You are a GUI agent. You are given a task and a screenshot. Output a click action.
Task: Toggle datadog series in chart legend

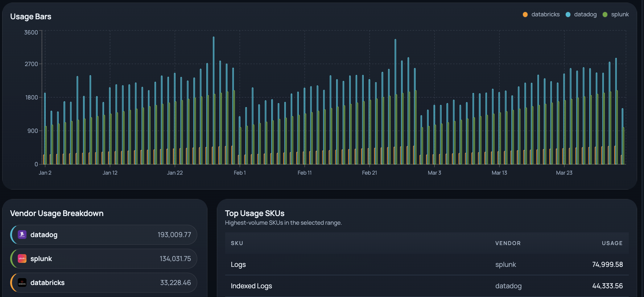(x=581, y=15)
